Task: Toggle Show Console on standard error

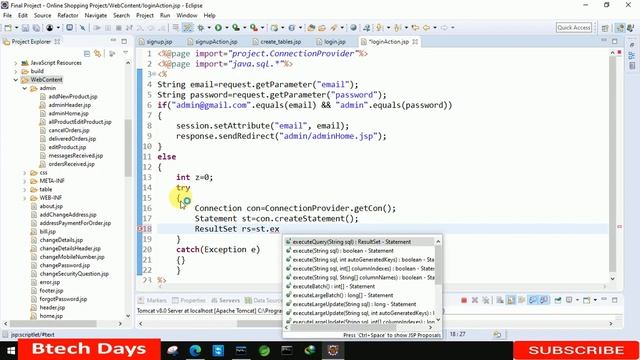Action: (544, 300)
